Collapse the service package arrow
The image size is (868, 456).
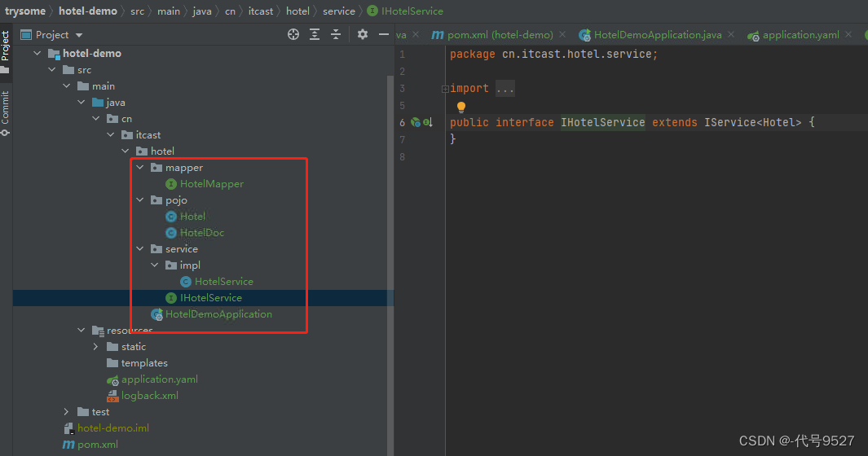pyautogui.click(x=140, y=249)
